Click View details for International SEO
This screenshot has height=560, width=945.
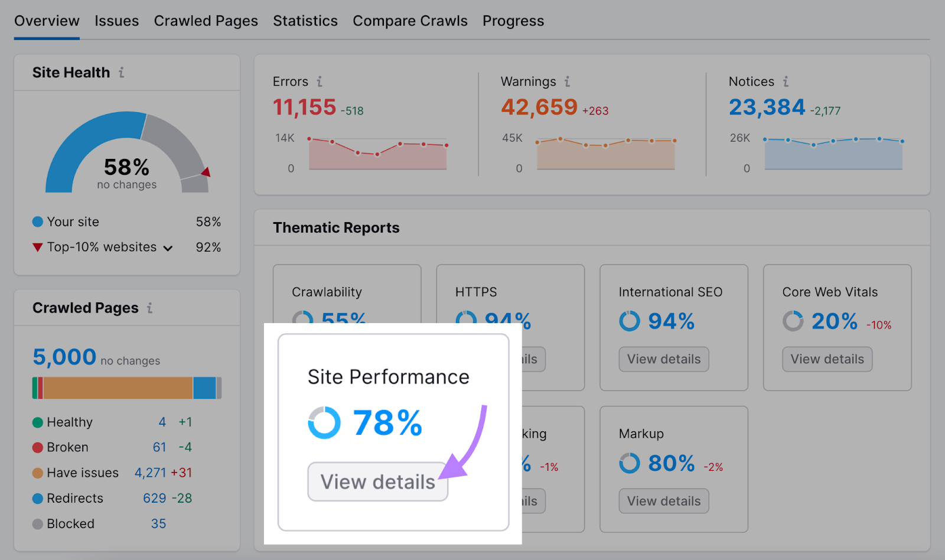pyautogui.click(x=663, y=359)
